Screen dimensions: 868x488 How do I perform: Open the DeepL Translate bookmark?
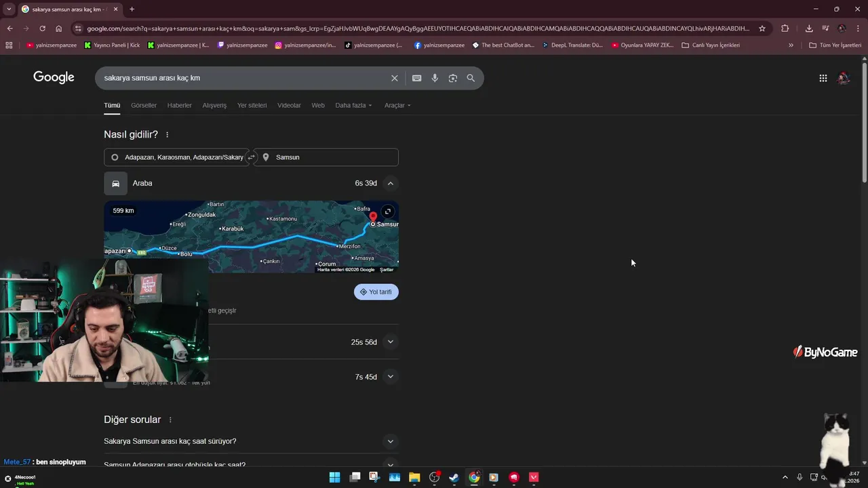572,45
